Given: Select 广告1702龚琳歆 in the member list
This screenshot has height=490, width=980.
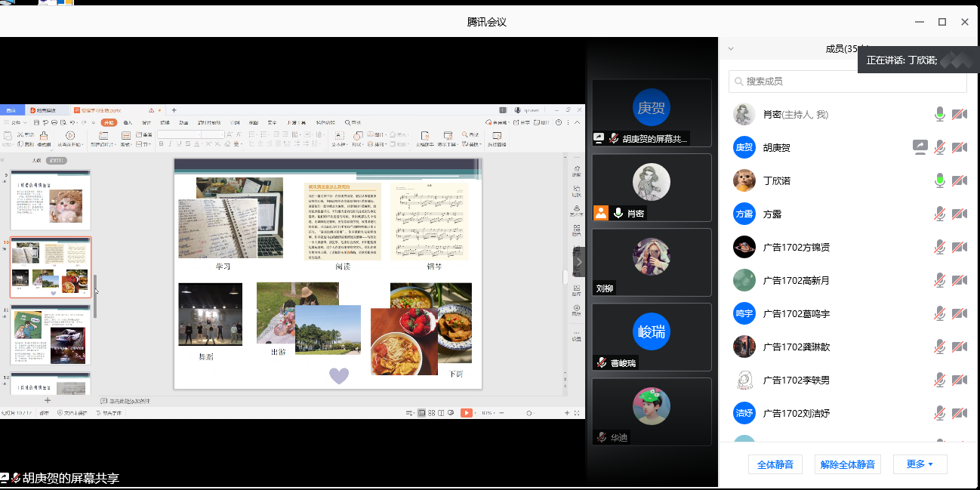Looking at the screenshot, I should click(x=797, y=347).
